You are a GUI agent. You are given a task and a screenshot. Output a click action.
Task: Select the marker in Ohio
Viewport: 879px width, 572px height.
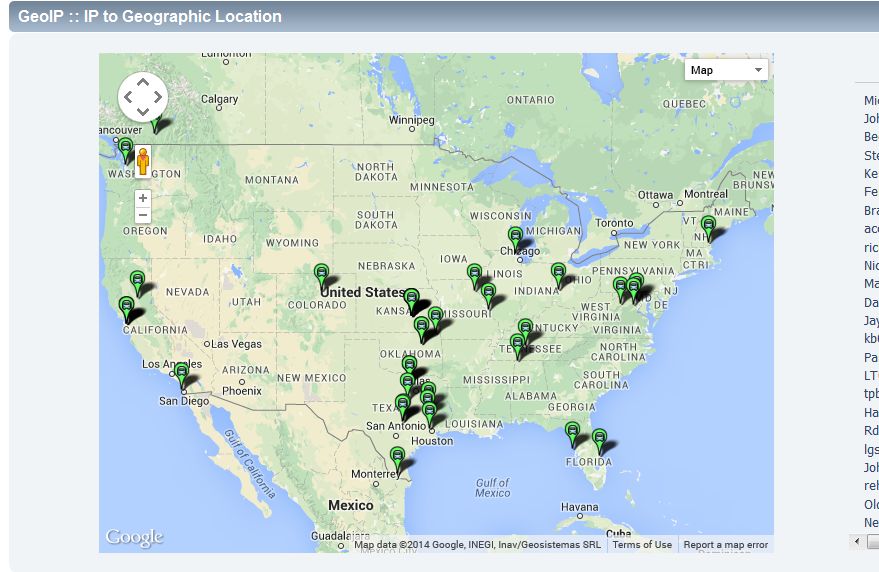pos(558,273)
